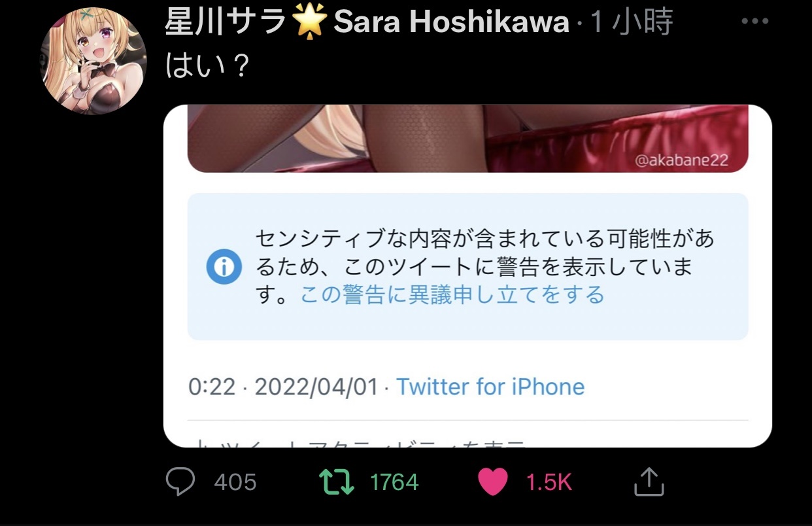
Task: Click the 1.5K like count
Action: click(549, 483)
